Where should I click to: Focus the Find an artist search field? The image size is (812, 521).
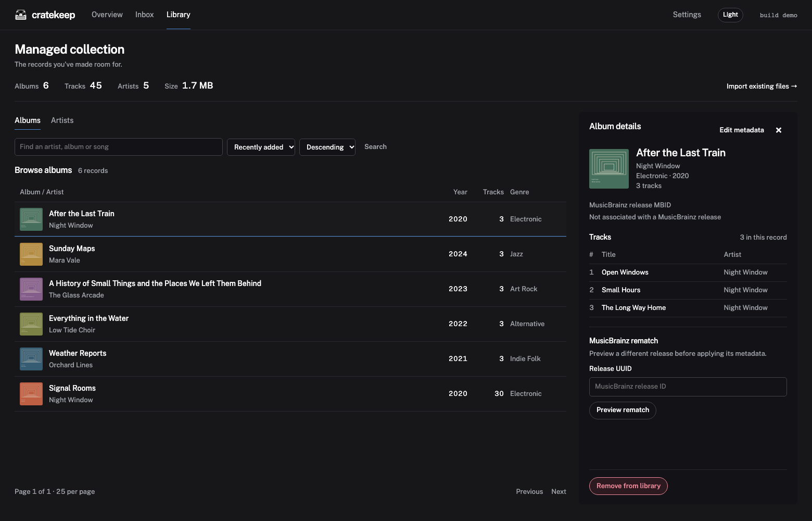[x=119, y=147]
